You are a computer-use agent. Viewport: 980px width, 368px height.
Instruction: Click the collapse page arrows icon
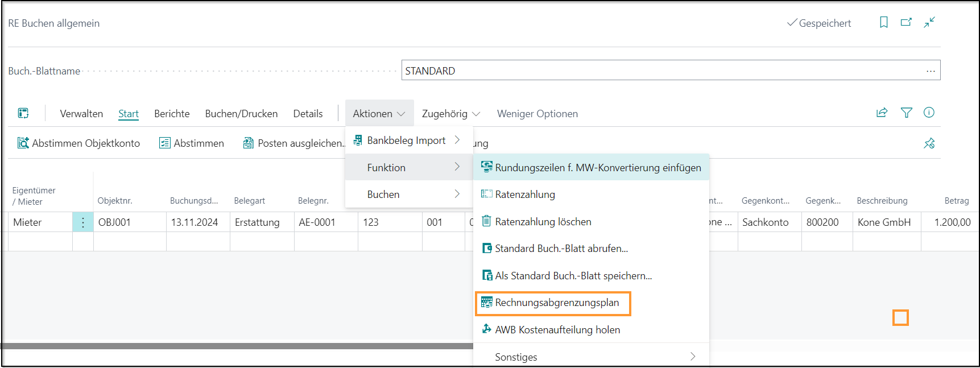pyautogui.click(x=929, y=22)
